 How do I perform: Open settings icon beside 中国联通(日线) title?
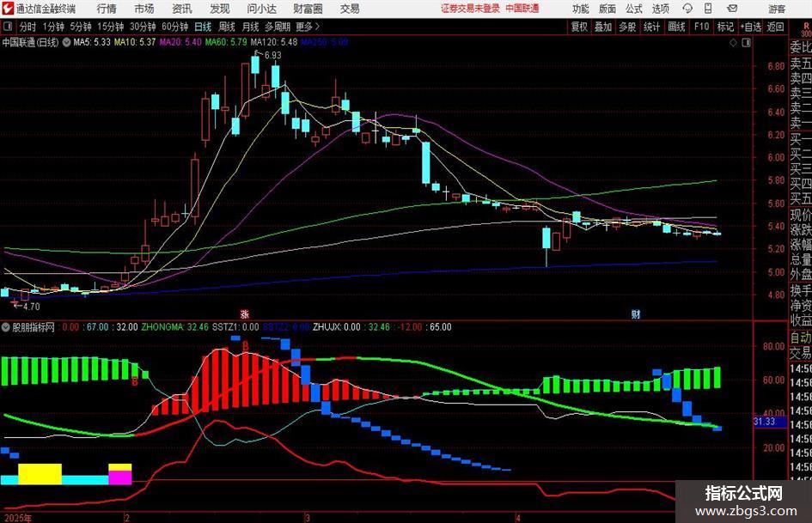(x=66, y=42)
